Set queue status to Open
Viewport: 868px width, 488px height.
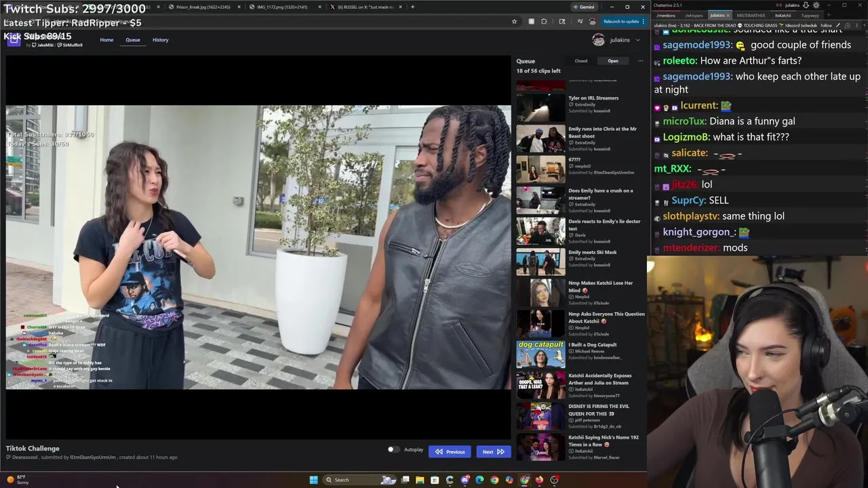[x=613, y=61]
